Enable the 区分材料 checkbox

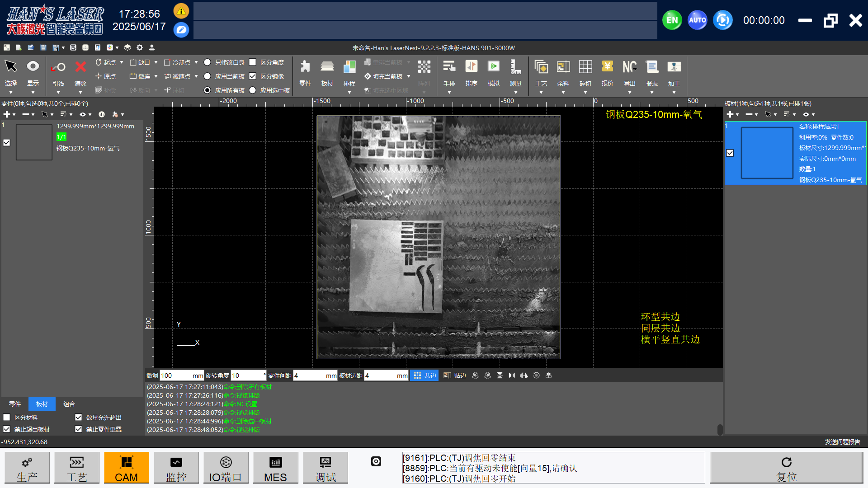coord(7,418)
